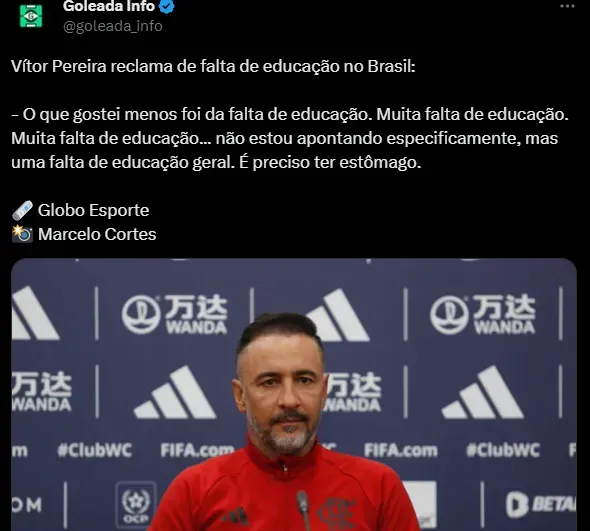Open the Goleada Info profile avatar
This screenshot has height=531, width=590.
(x=31, y=16)
